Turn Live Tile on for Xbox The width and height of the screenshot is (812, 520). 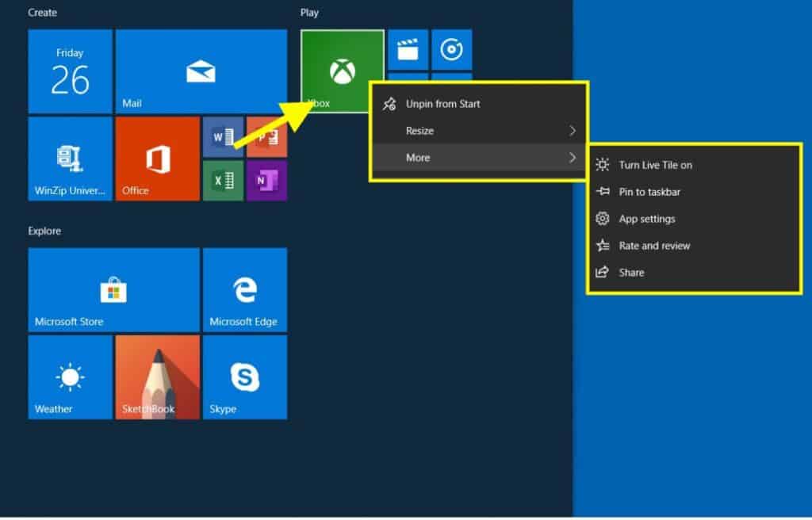coord(655,165)
